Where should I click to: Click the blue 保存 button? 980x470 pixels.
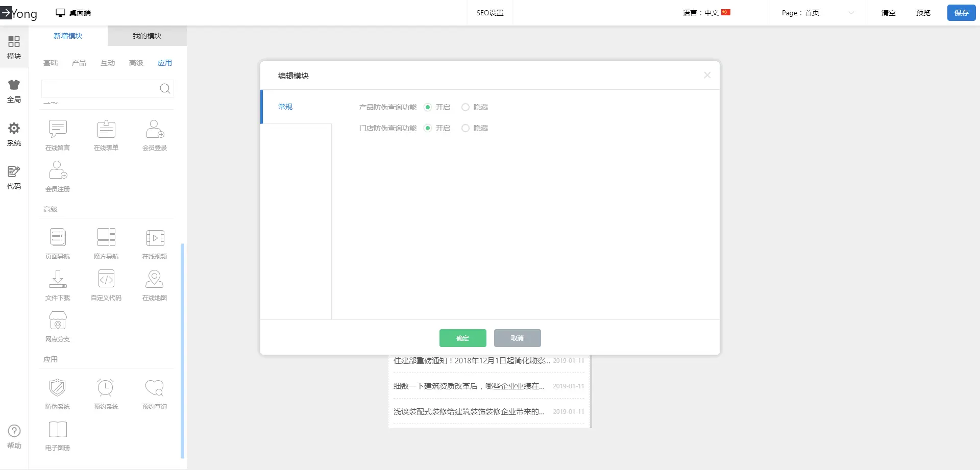click(x=961, y=13)
